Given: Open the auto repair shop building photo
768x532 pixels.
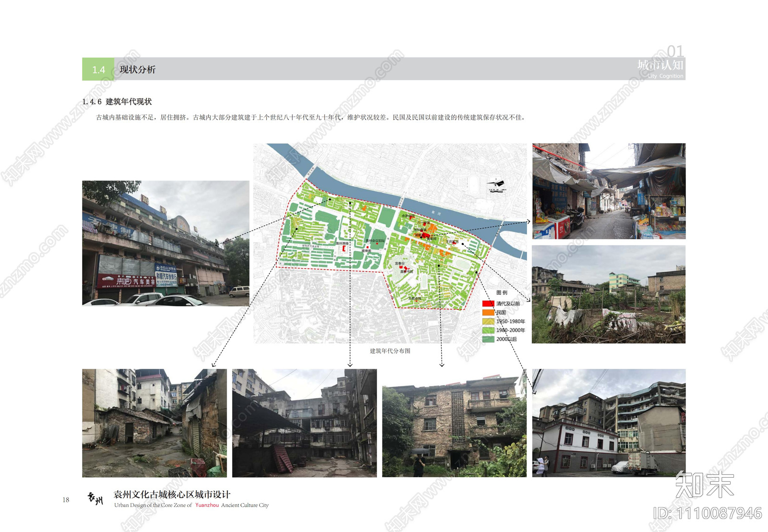Looking at the screenshot, I should 166,243.
